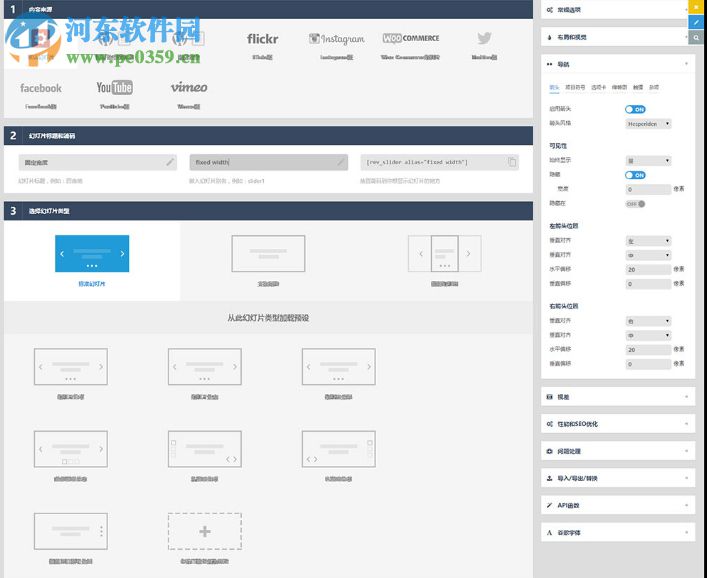The height and width of the screenshot is (578, 707).
Task: Switch to the 项目符号 bullets tab
Action: 575,87
